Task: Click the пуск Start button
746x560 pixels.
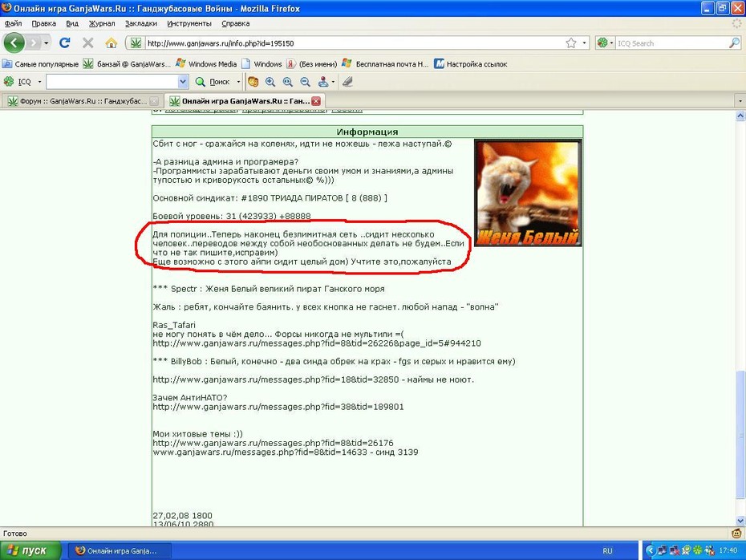Action: [30, 550]
